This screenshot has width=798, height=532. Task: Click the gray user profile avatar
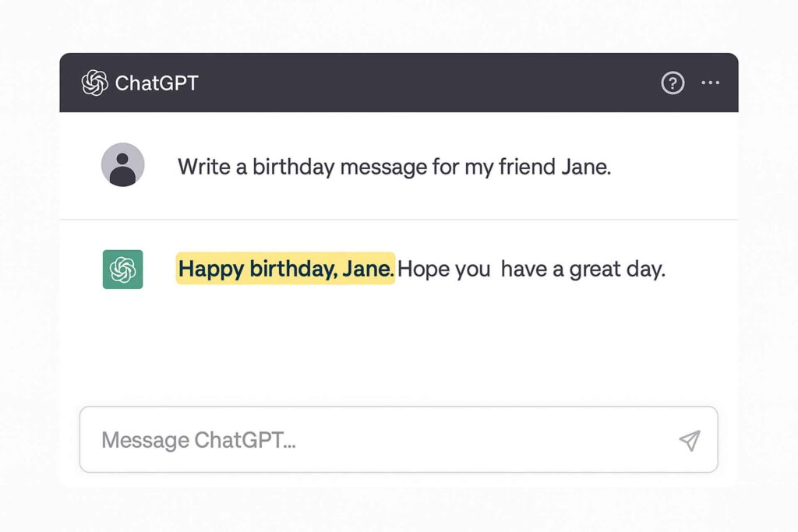(122, 164)
